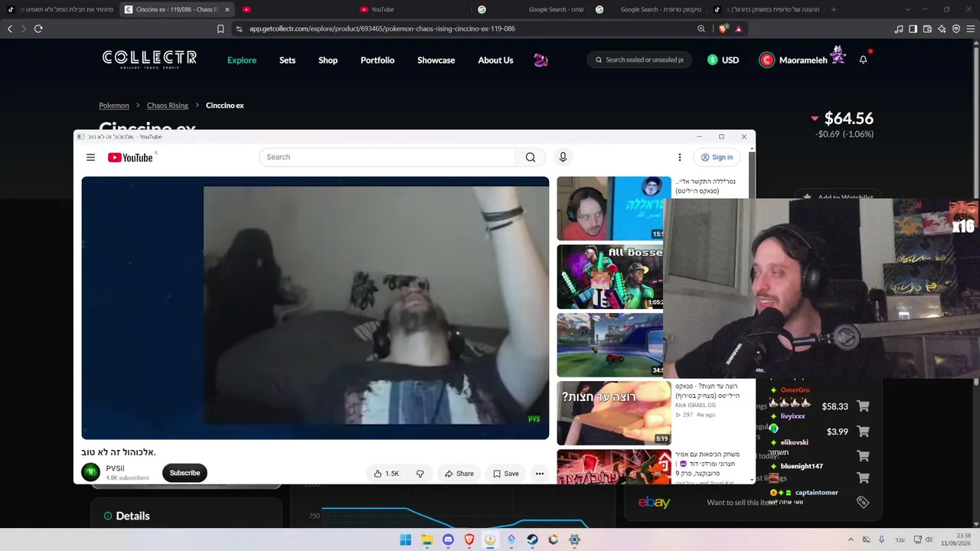Save the YouTube video
The height and width of the screenshot is (551, 980).
pyautogui.click(x=506, y=474)
